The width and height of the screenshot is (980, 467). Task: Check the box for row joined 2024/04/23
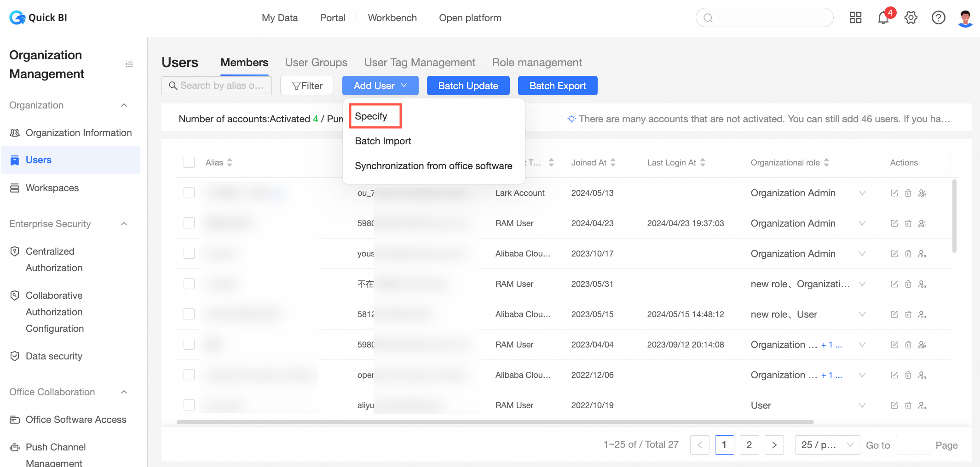coord(189,223)
